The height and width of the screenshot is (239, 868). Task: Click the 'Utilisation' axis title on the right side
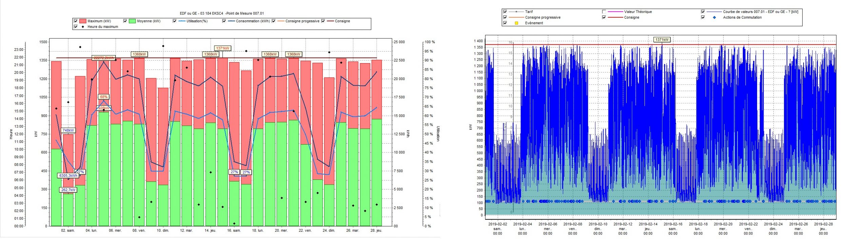tap(438, 134)
